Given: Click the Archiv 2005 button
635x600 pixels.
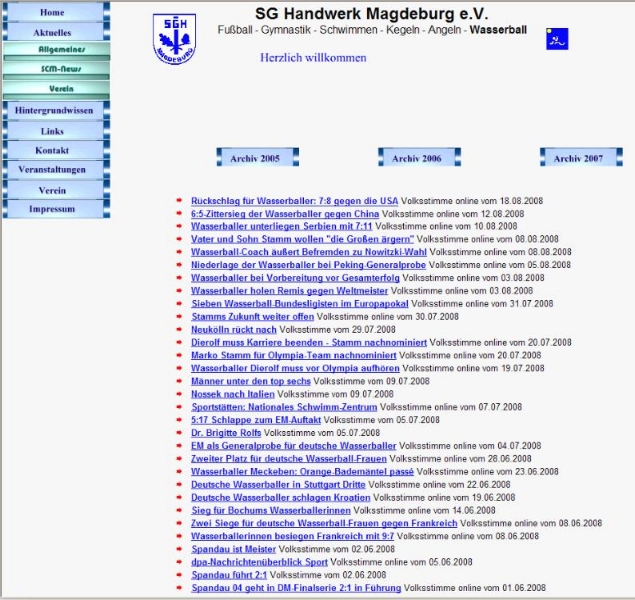Looking at the screenshot, I should coord(256,158).
